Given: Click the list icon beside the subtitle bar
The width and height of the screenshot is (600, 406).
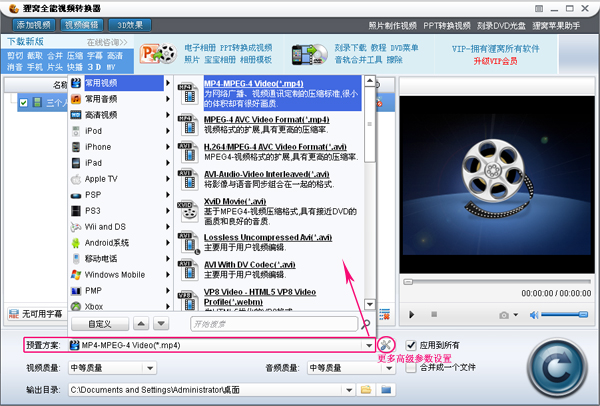Looking at the screenshot, I should tap(385, 314).
